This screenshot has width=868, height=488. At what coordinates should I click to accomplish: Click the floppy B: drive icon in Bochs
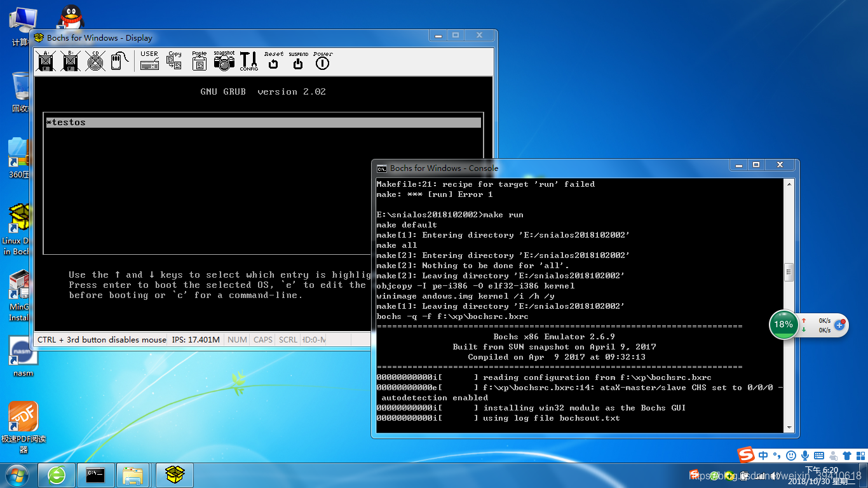click(71, 61)
